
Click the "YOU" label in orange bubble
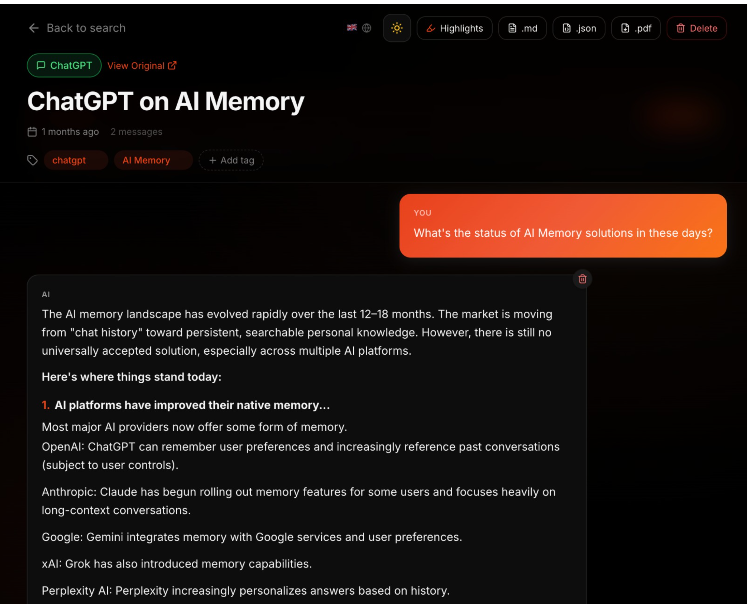(422, 213)
